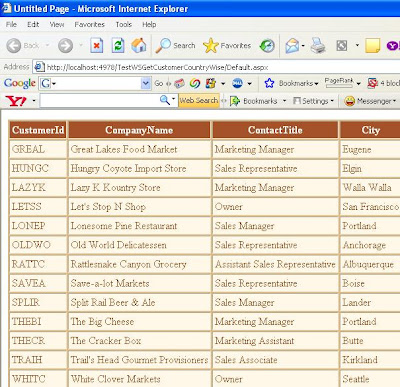This screenshot has height=387, width=400.
Task: Expand the Forward button history dropdown arrow
Action: click(81, 45)
